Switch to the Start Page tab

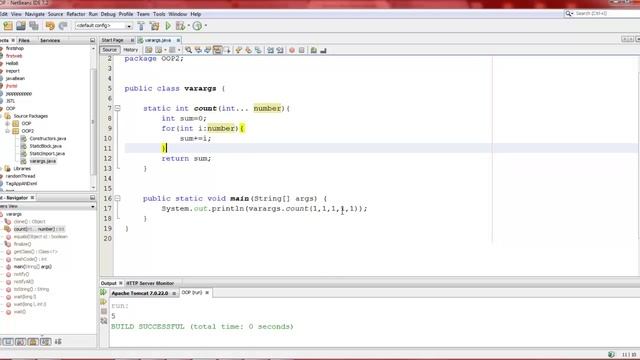tap(113, 40)
